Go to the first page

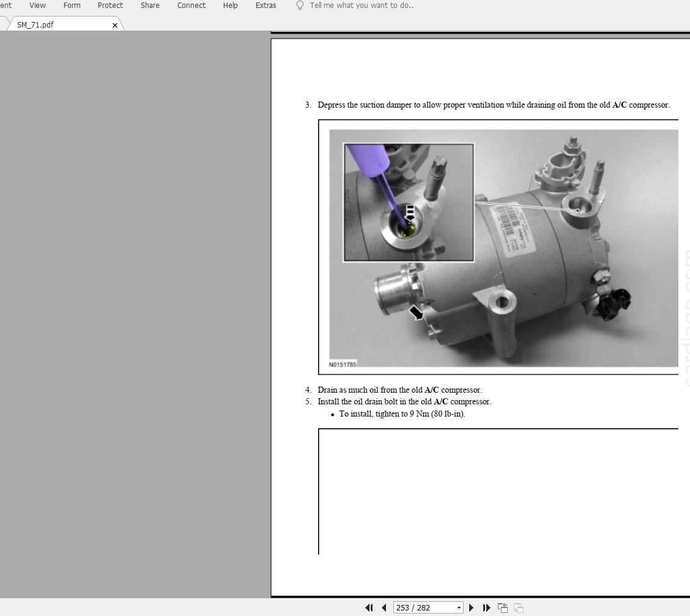click(369, 607)
